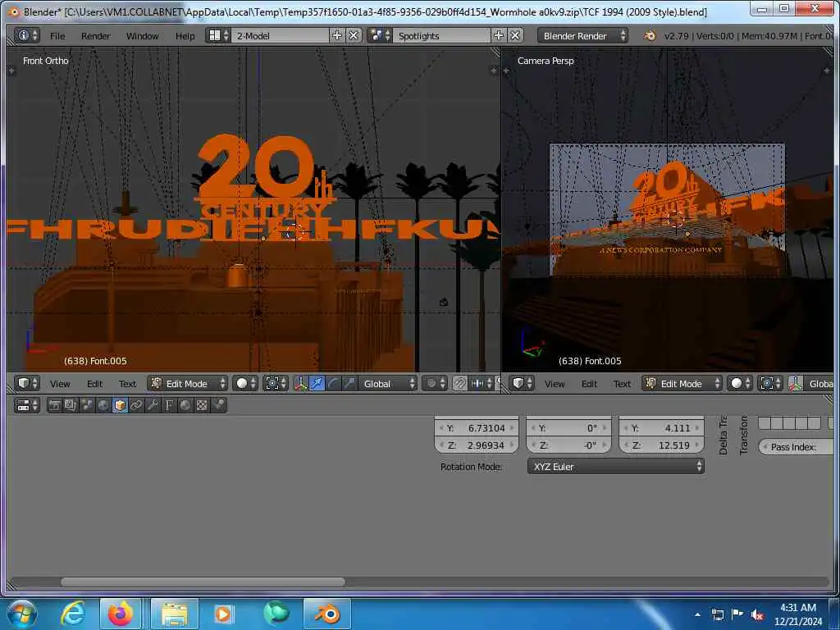
Task: Open right viewport 3D View editor type selector
Action: coord(521,384)
